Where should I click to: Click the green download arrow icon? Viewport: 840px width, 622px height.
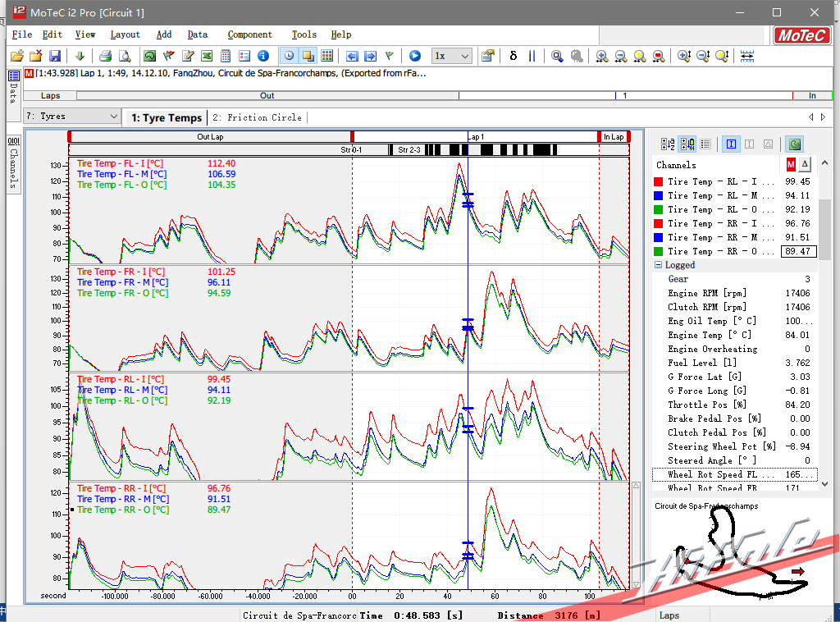80,56
